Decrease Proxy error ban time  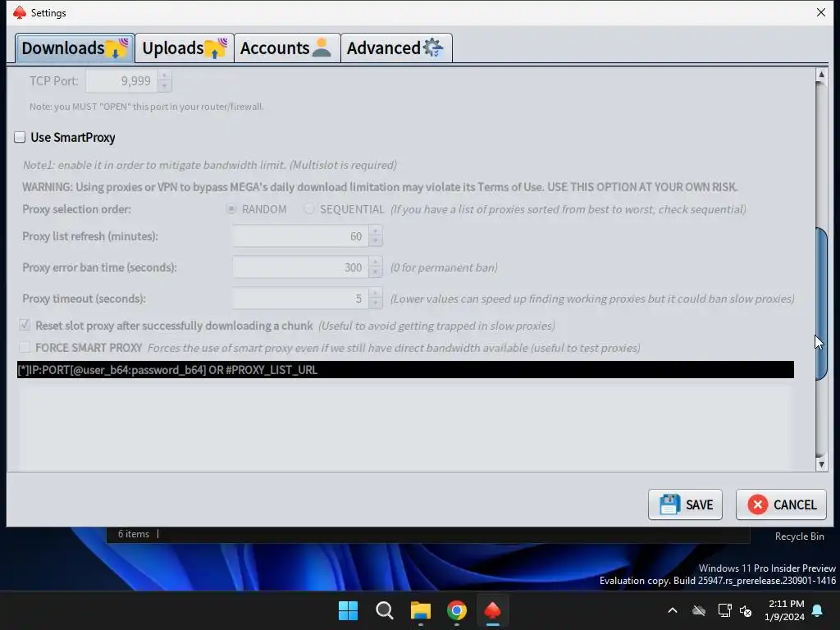coord(376,272)
